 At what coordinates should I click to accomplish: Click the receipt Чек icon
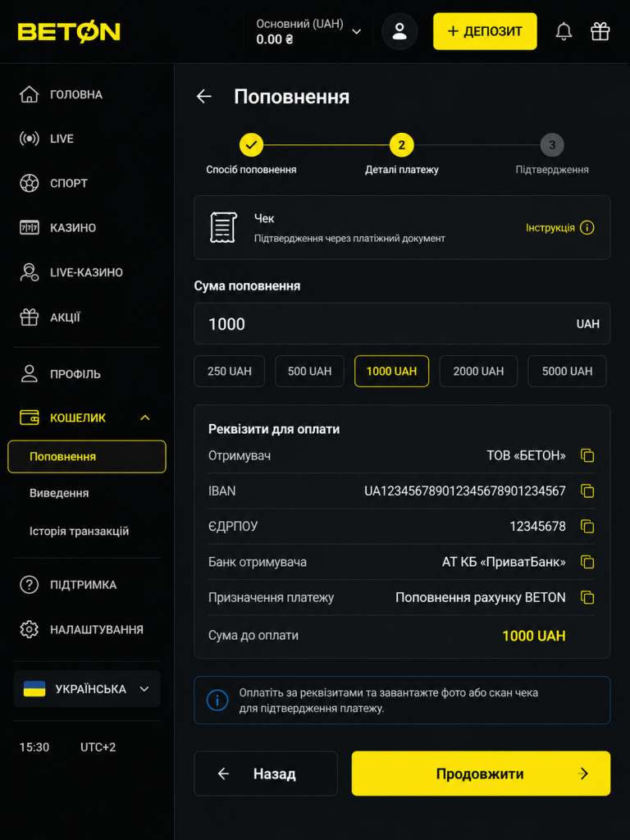(223, 228)
